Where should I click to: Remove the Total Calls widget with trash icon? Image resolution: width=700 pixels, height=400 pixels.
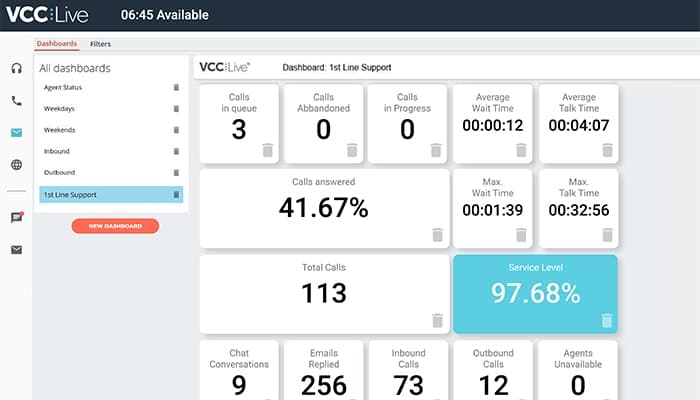coord(436,320)
